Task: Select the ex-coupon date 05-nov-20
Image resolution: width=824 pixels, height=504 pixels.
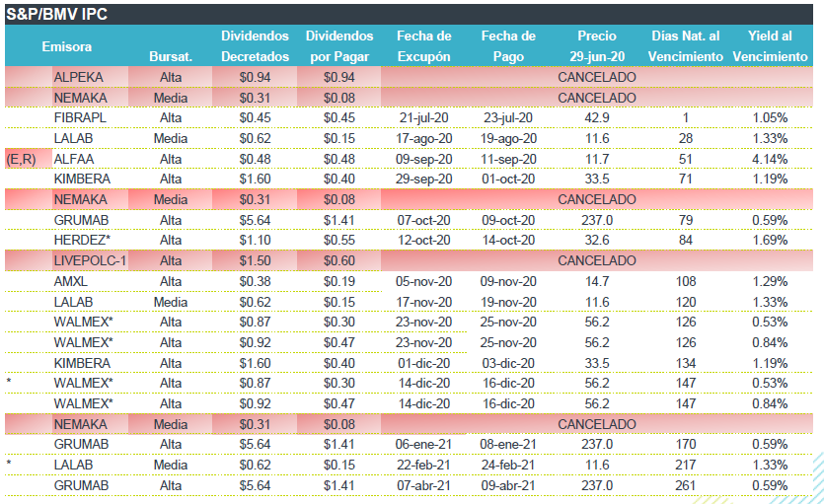Action: tap(423, 281)
